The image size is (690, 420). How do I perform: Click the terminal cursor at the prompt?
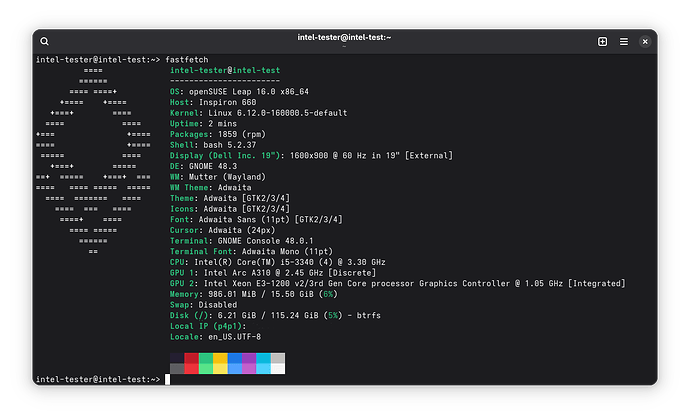(168, 380)
